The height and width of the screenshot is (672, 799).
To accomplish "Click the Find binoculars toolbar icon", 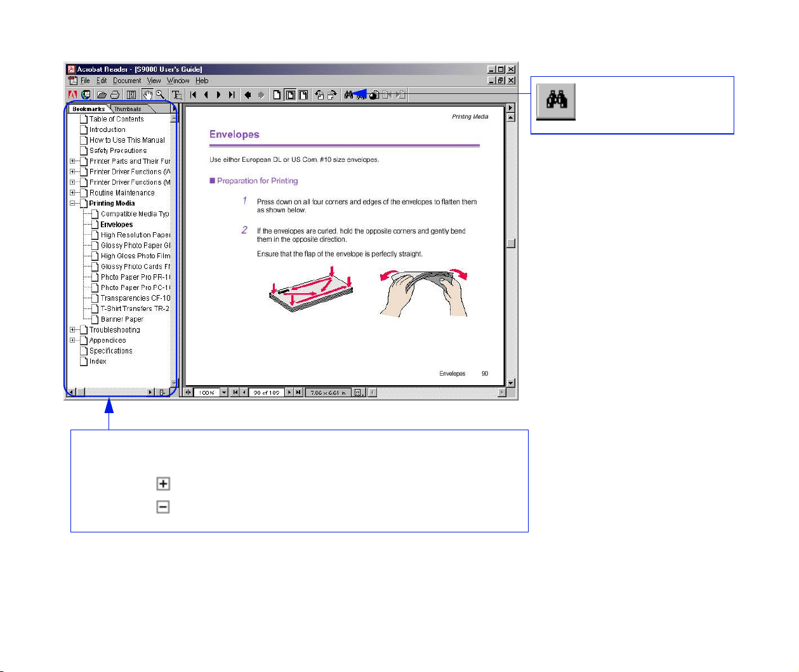I will point(348,95).
